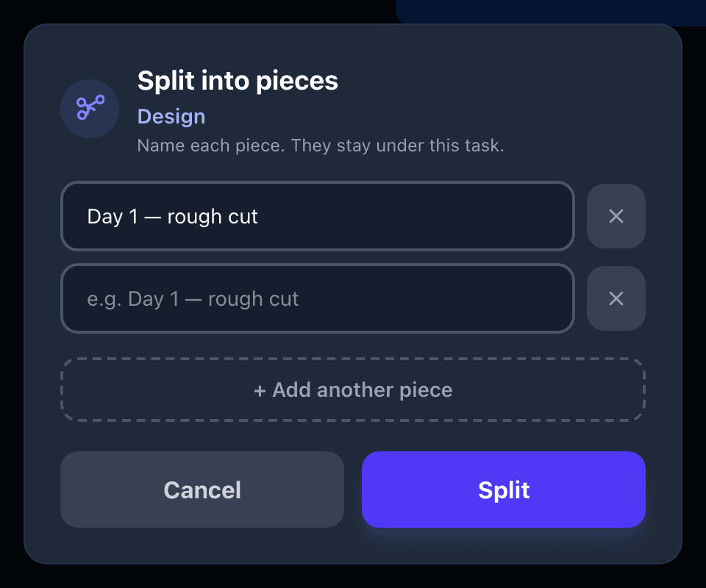
Task: Click the "Name each piece" helper text
Action: 321,146
